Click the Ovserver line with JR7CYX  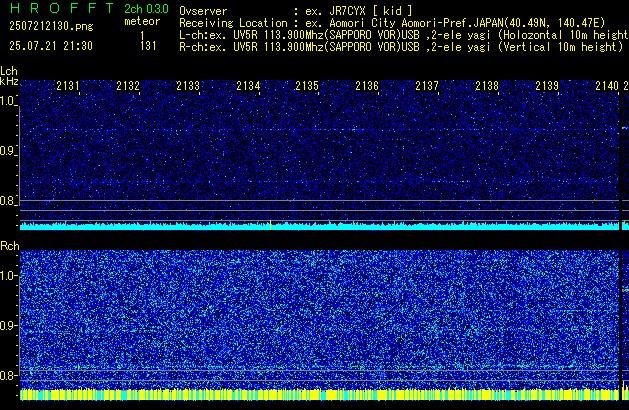(296, 11)
